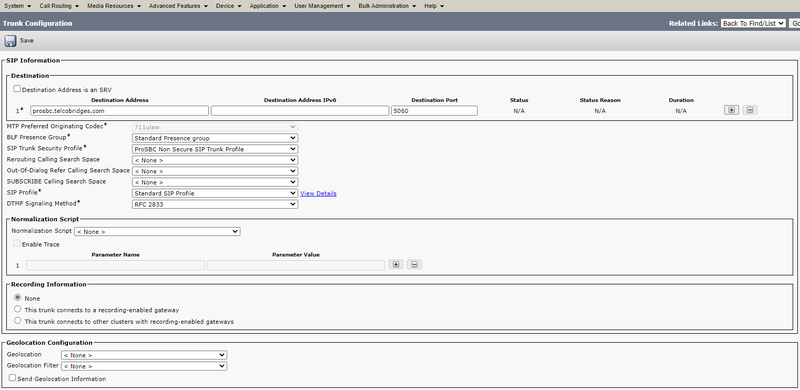Toggle Destination Address is an SRV checkbox
This screenshot has width=800, height=390.
17,89
